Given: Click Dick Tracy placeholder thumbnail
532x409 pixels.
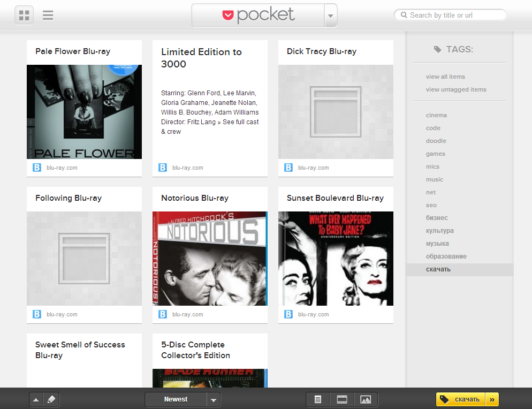Looking at the screenshot, I should pos(336,112).
